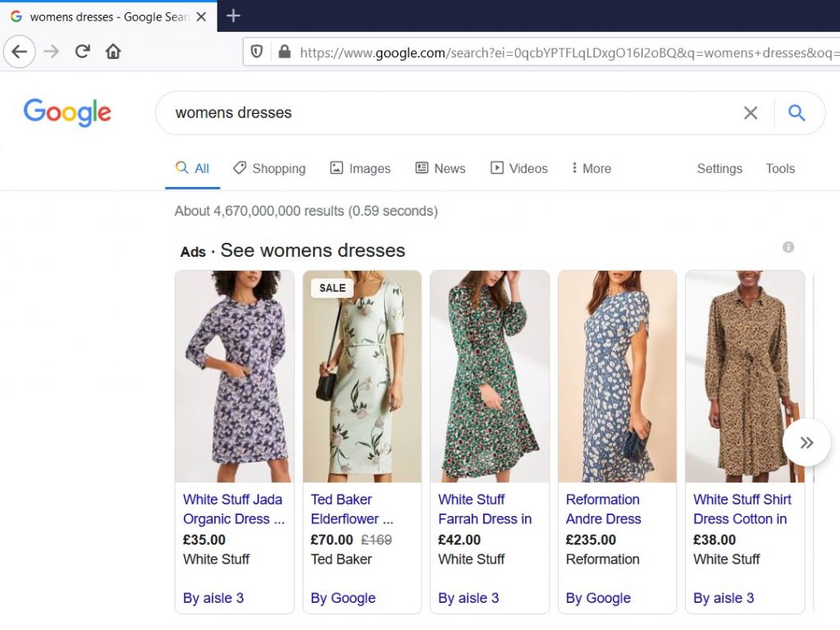Click in the womens dresses search field
Image resolution: width=840 pixels, height=630 pixels.
(x=443, y=113)
